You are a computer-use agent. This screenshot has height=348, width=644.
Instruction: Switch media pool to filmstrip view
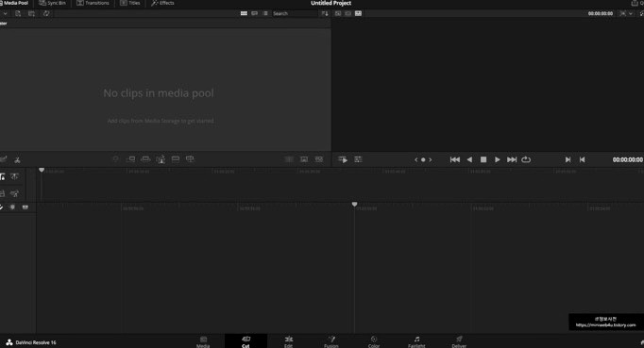(x=255, y=13)
